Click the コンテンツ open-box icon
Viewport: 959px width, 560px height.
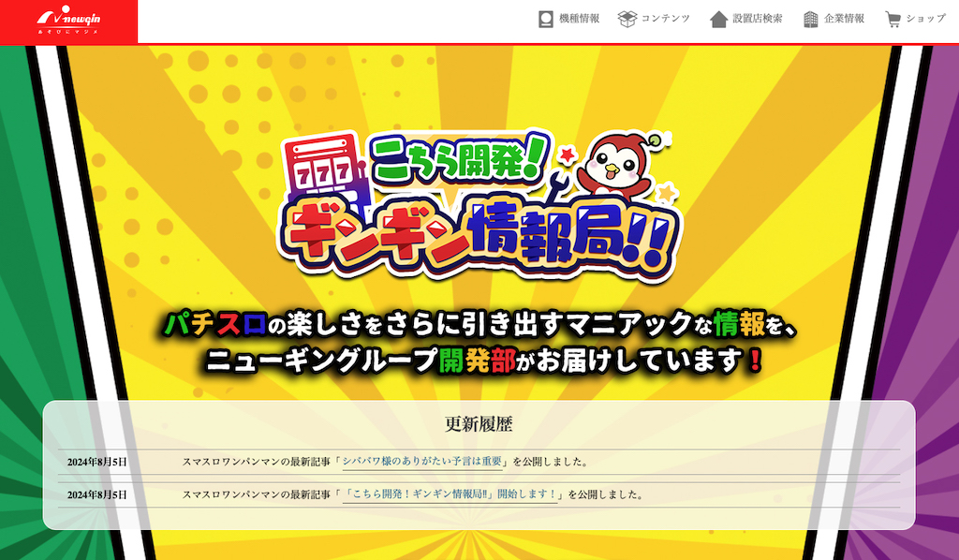coord(627,19)
